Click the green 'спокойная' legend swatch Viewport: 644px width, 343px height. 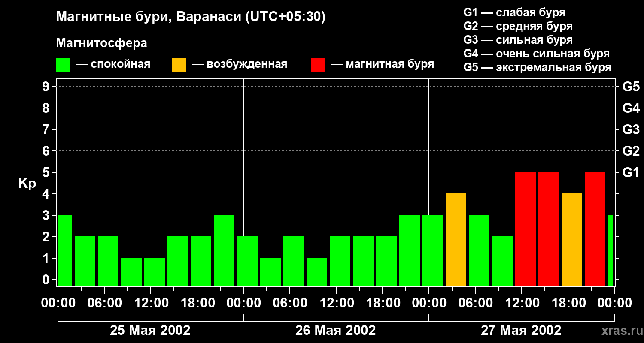click(63, 65)
